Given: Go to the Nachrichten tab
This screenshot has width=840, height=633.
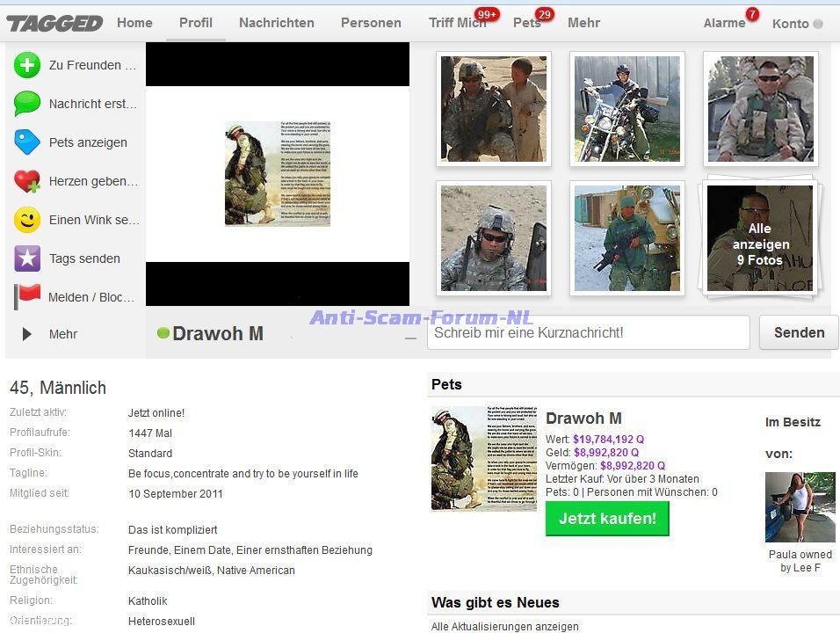Looking at the screenshot, I should (x=276, y=23).
